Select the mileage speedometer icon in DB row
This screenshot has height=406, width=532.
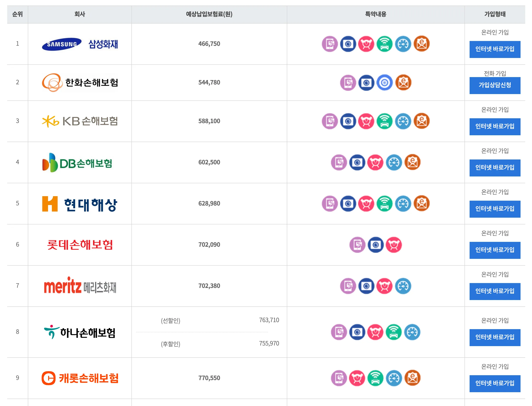(x=394, y=162)
